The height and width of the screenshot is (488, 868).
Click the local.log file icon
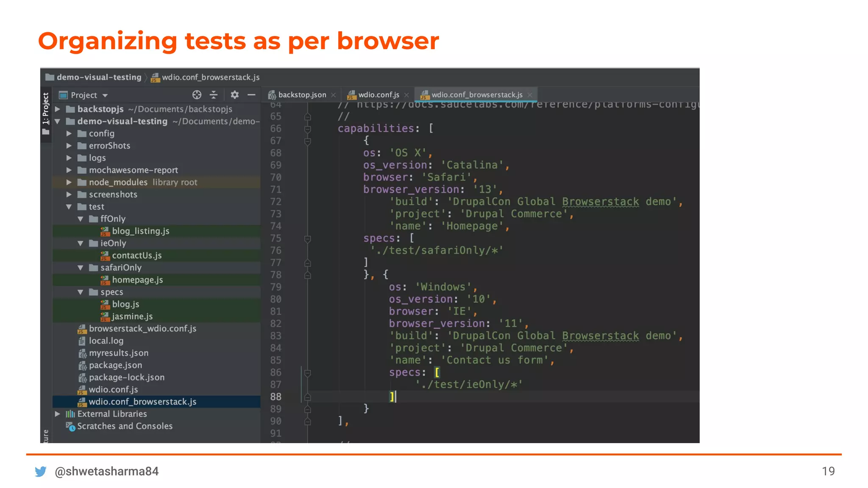point(82,341)
